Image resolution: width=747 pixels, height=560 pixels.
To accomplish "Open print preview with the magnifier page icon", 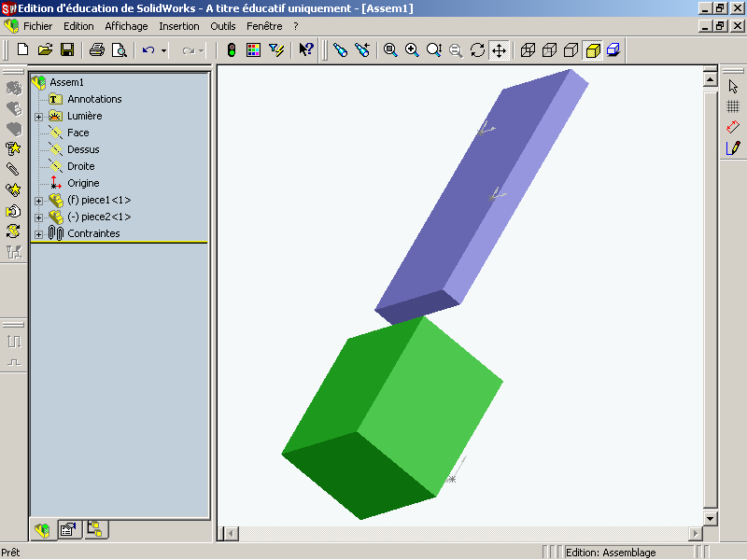I will (119, 49).
